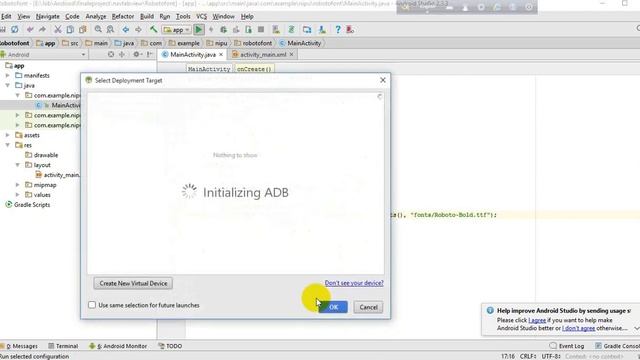Open the Build menu
The width and height of the screenshot is (640, 360).
[x=147, y=16]
